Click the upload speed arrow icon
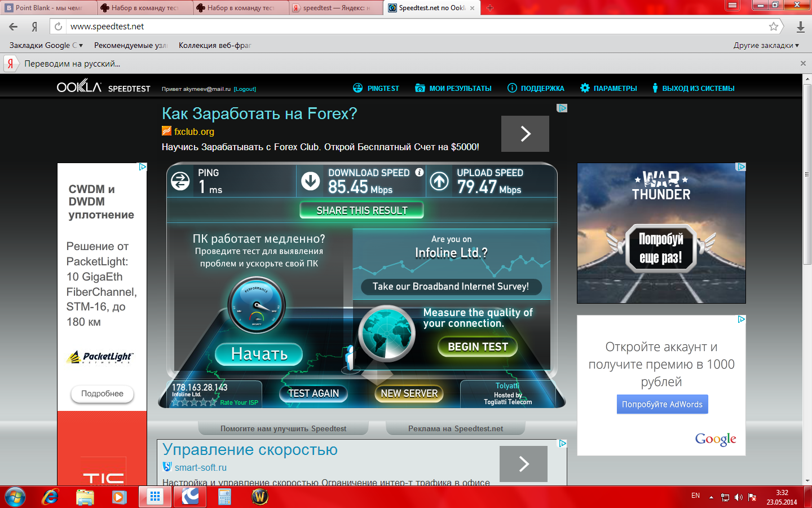 tap(439, 181)
